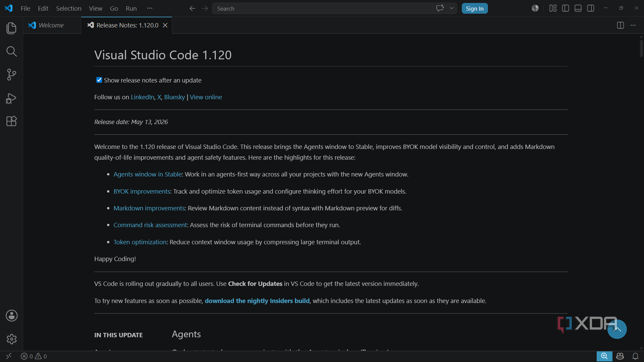Viewport: 644px width, 362px height.
Task: Open the Search view in the activity bar
Action: (12, 52)
